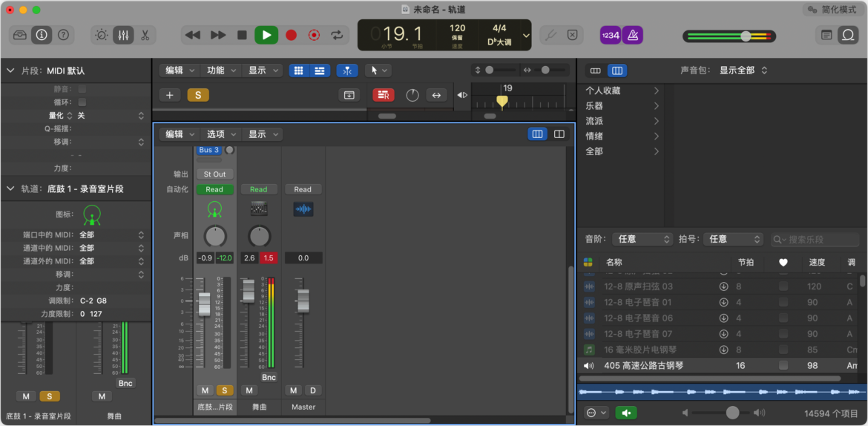Open 拍号 任意 signature dropdown
This screenshot has width=868, height=426.
(x=734, y=239)
